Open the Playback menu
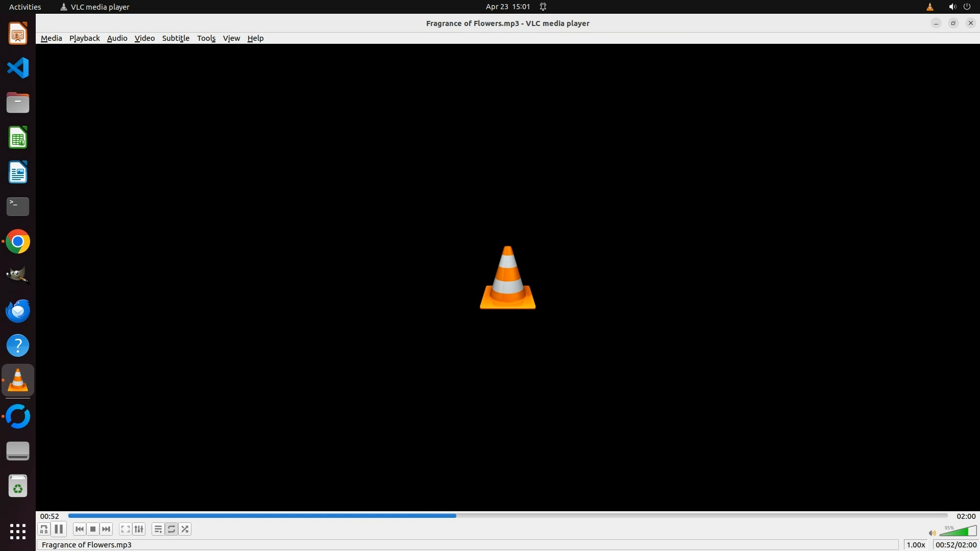980x551 pixels. [84, 38]
